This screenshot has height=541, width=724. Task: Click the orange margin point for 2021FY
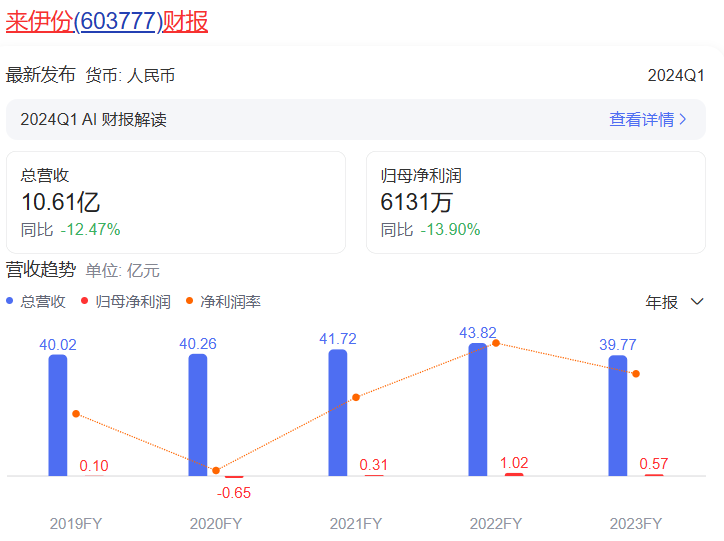pos(356,397)
